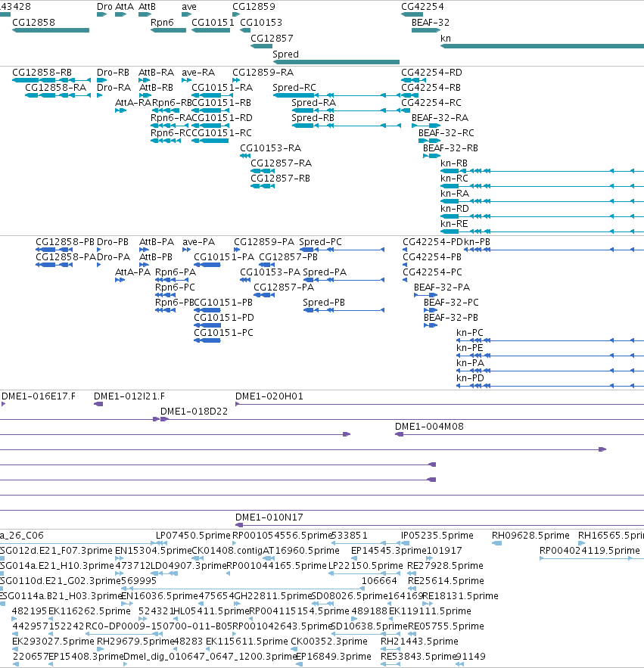Click the CG12857 gene label

(x=272, y=39)
